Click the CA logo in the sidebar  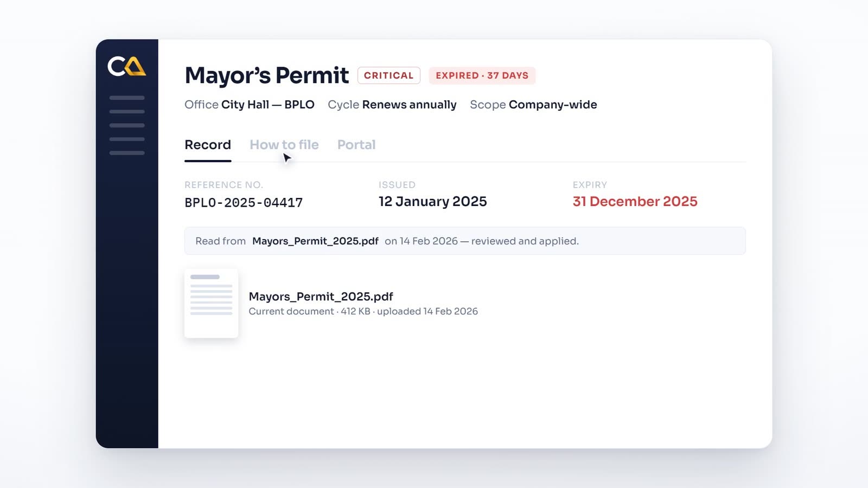pyautogui.click(x=127, y=66)
